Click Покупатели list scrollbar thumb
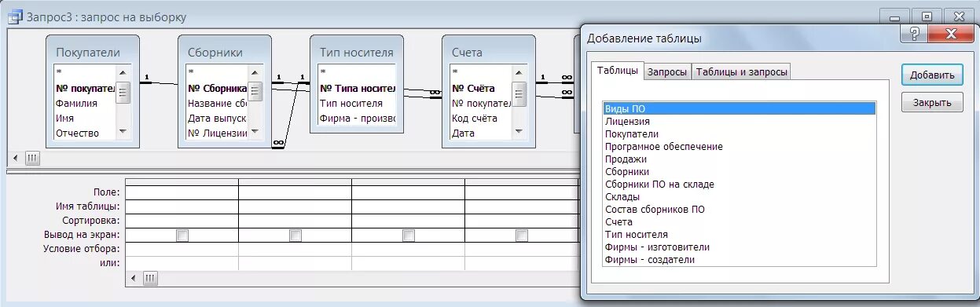This screenshot has height=307, width=980. [x=123, y=93]
